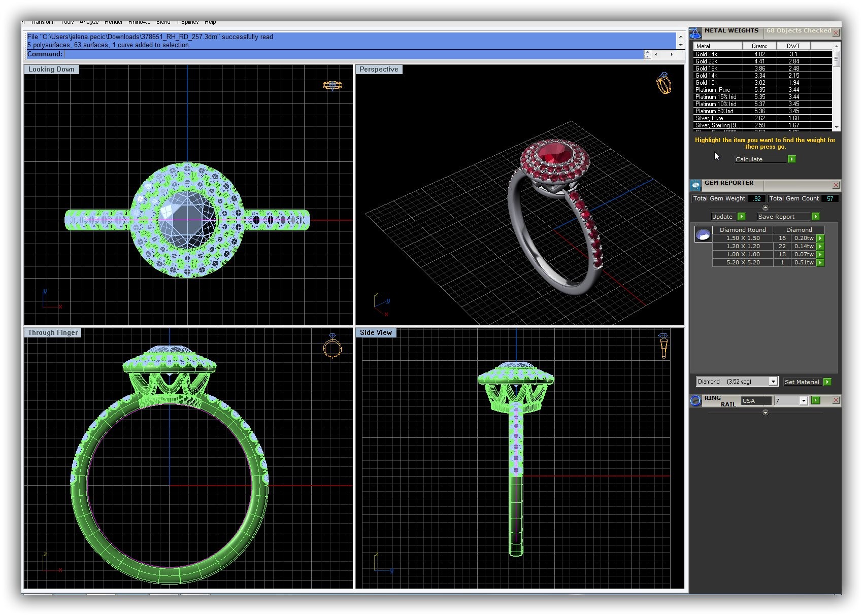Select the Gold 18k row
863x616 pixels.
coord(717,69)
